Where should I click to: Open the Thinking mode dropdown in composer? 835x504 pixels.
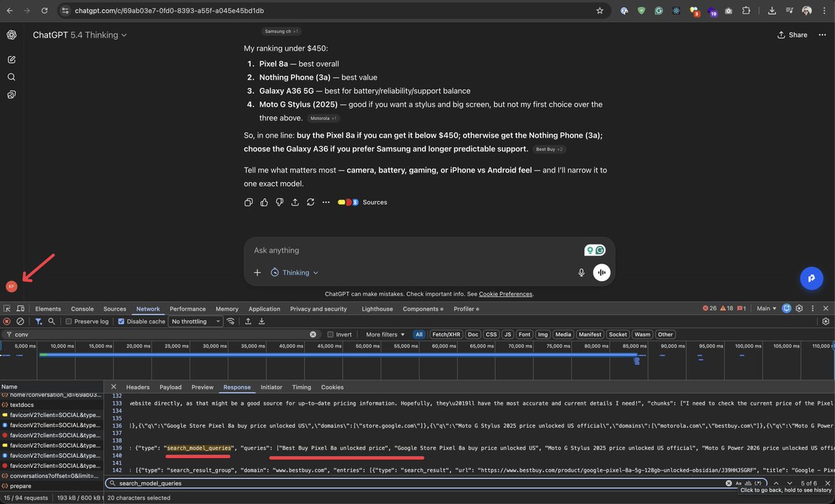coord(294,273)
